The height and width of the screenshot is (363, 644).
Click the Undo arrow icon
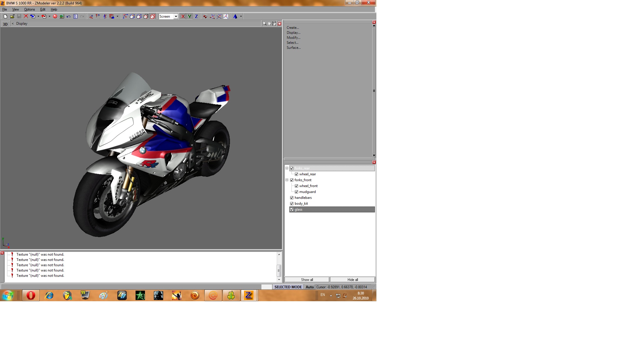coord(69,16)
